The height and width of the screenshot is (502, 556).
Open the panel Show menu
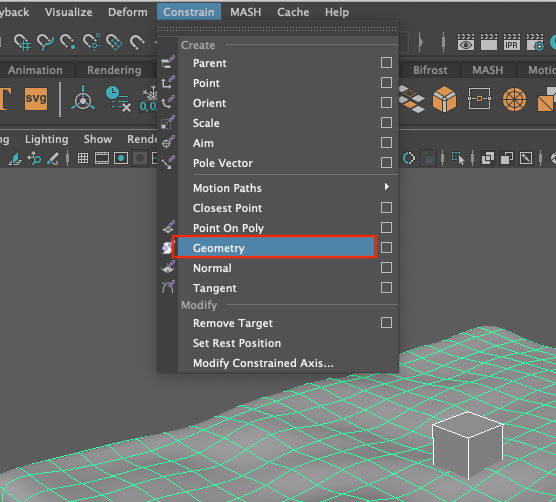[x=98, y=139]
